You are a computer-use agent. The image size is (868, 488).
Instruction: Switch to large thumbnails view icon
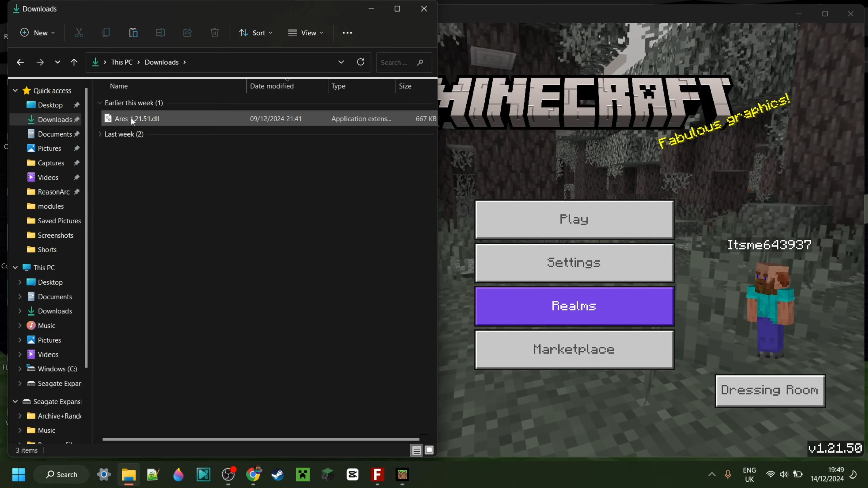point(429,450)
